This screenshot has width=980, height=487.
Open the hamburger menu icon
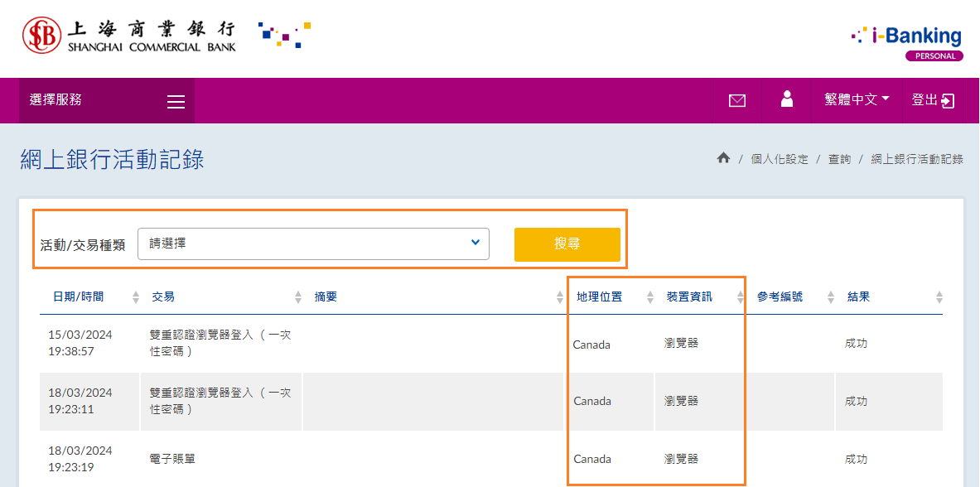click(176, 101)
